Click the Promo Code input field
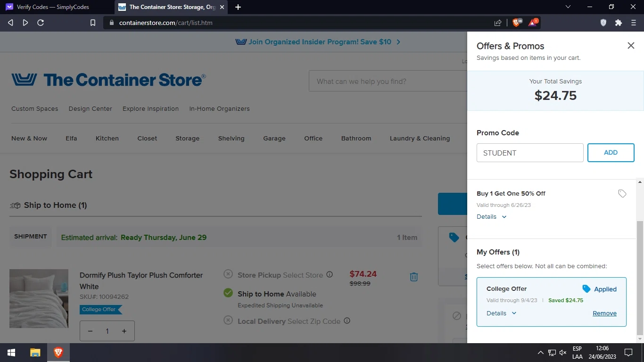Viewport: 644px width, 362px height. pyautogui.click(x=530, y=153)
